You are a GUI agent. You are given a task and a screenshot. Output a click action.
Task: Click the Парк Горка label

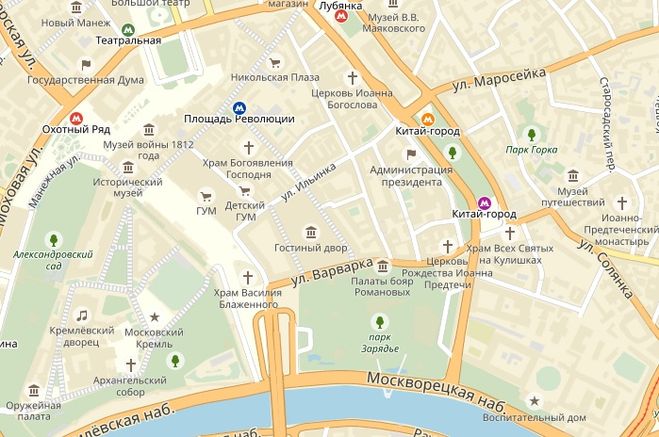(532, 150)
